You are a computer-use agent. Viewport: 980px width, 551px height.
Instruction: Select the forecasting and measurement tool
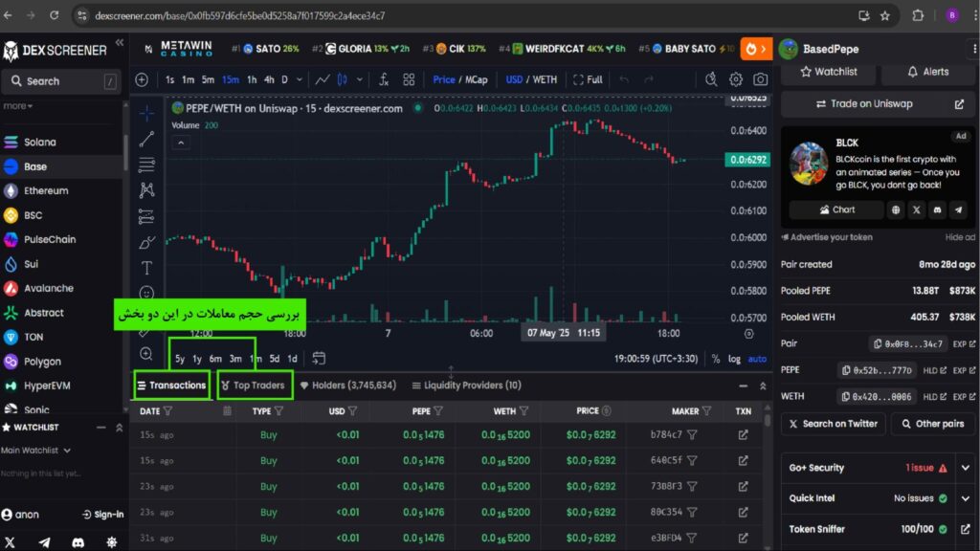tap(146, 216)
